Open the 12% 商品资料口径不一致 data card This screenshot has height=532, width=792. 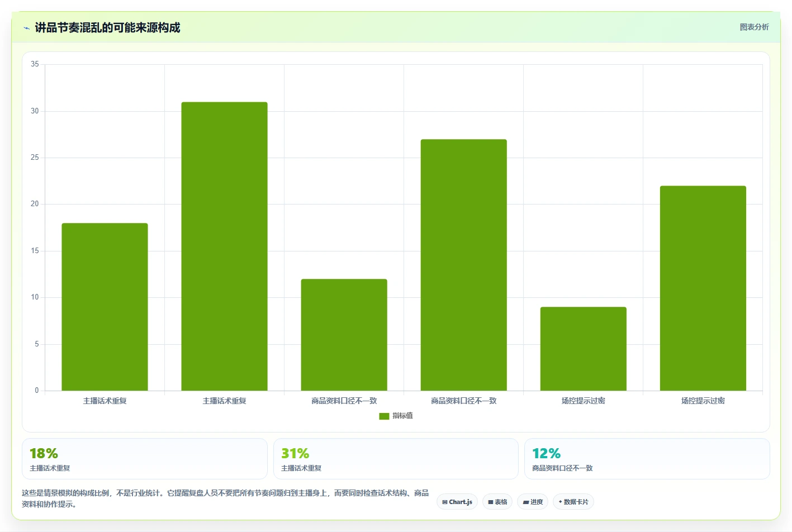(647, 459)
